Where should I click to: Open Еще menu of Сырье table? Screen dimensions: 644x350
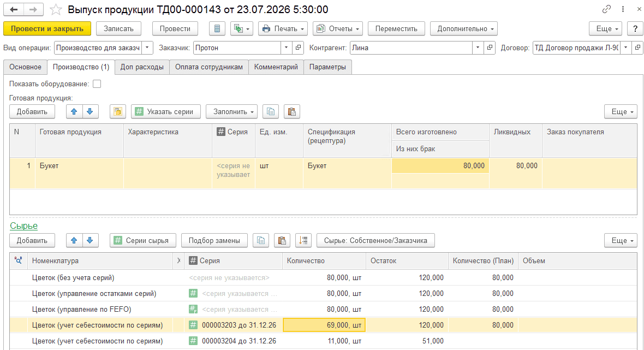click(x=621, y=241)
